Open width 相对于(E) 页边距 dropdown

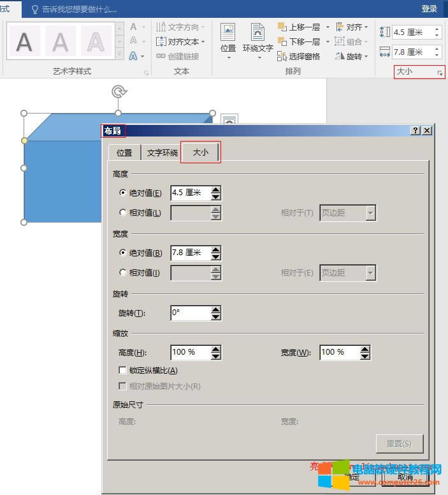(x=348, y=273)
